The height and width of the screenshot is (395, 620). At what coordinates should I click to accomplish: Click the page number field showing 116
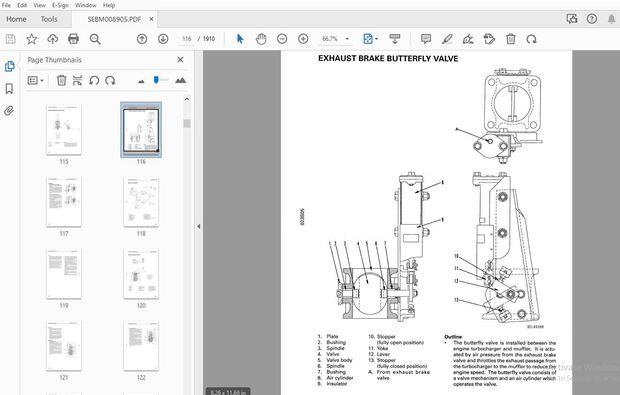coord(187,39)
